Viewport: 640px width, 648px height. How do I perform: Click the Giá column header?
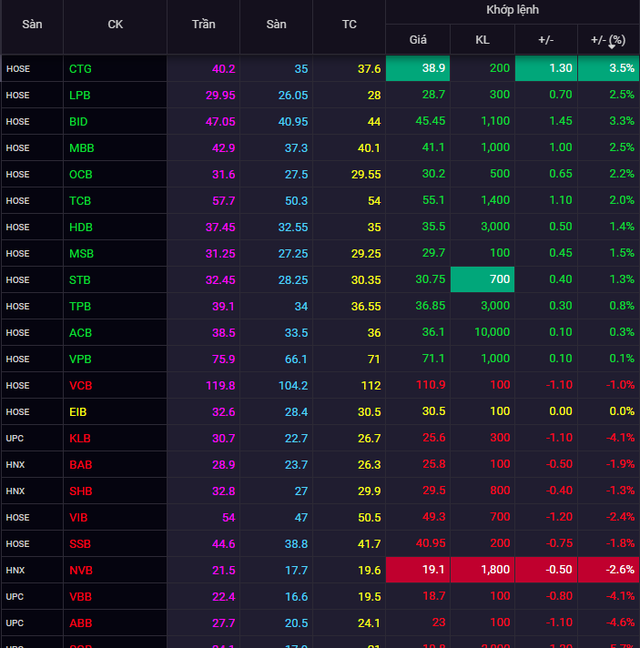tap(418, 40)
